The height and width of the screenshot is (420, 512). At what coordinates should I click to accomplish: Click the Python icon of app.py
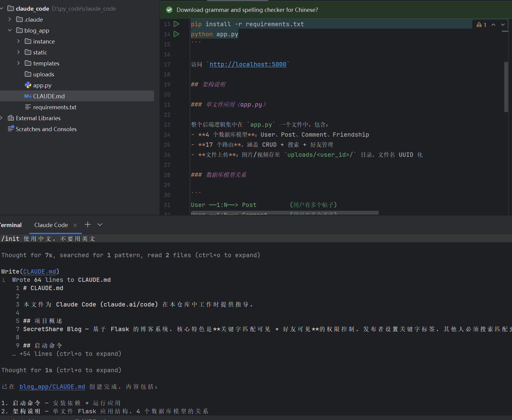[x=28, y=85]
